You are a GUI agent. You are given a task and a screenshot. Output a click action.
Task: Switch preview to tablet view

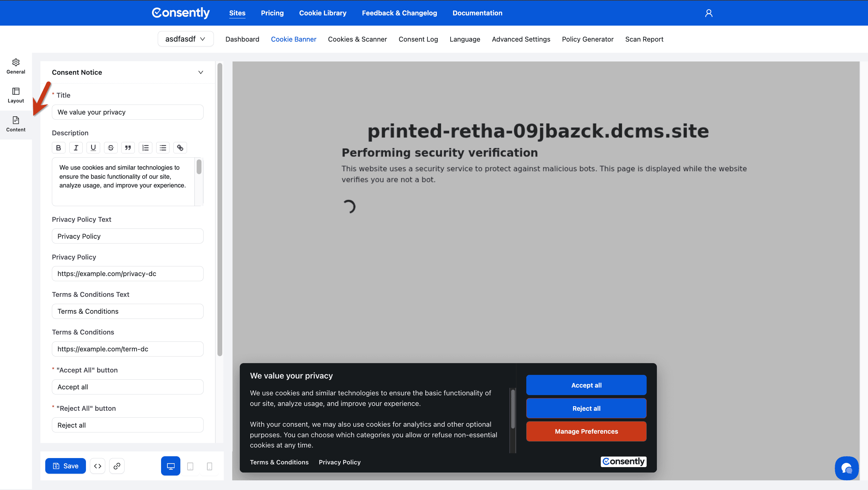(x=190, y=466)
